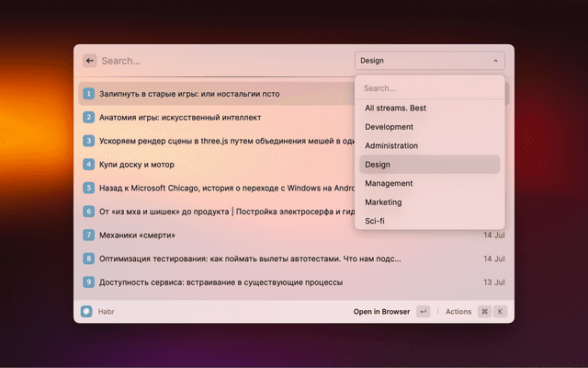Image resolution: width=588 pixels, height=368 pixels.
Task: Select Marketing in the dropdown
Action: pos(383,201)
